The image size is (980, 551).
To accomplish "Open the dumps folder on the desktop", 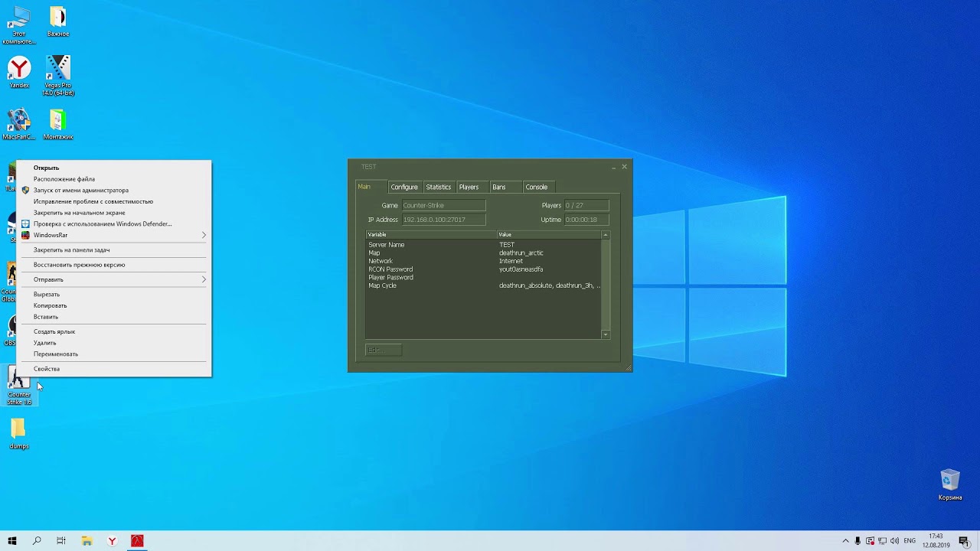I will tap(19, 433).
